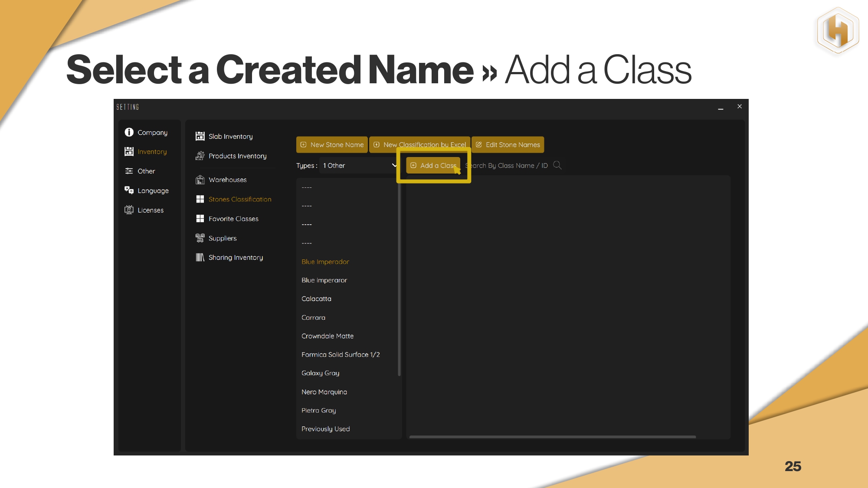Switch to the Other settings section
The width and height of the screenshot is (868, 488).
coord(146,171)
